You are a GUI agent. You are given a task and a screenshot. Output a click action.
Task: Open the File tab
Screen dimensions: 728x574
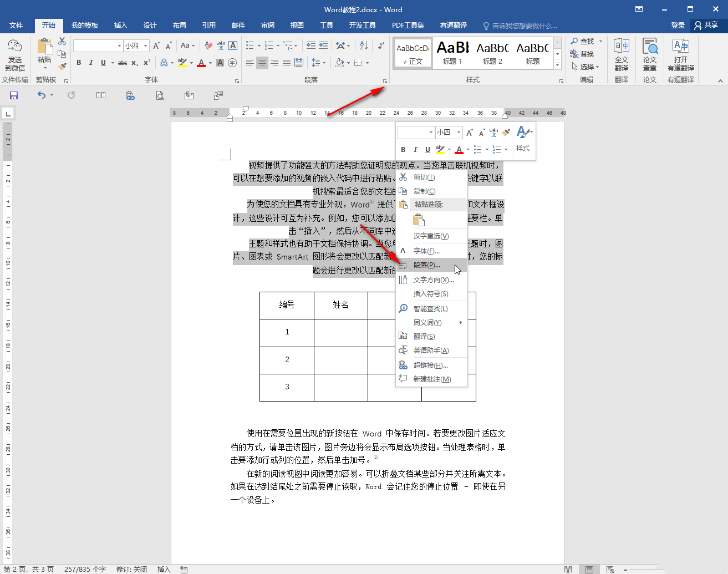pos(16,26)
